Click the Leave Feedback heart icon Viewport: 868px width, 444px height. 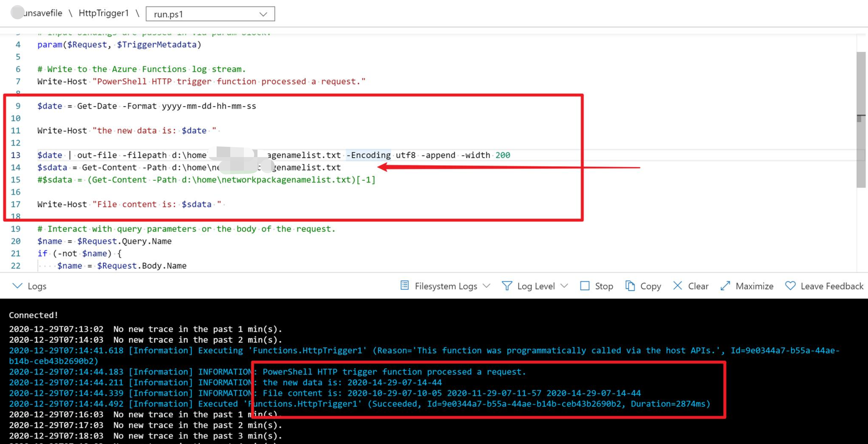click(790, 286)
